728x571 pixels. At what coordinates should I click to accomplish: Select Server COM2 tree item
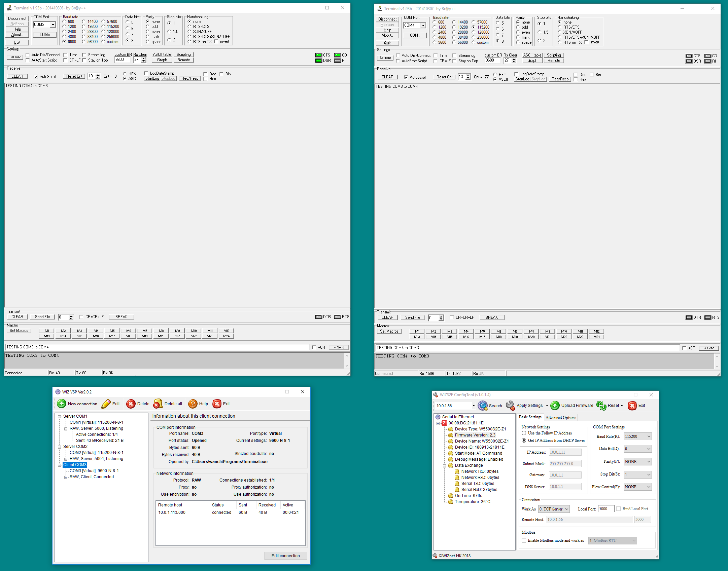(75, 447)
